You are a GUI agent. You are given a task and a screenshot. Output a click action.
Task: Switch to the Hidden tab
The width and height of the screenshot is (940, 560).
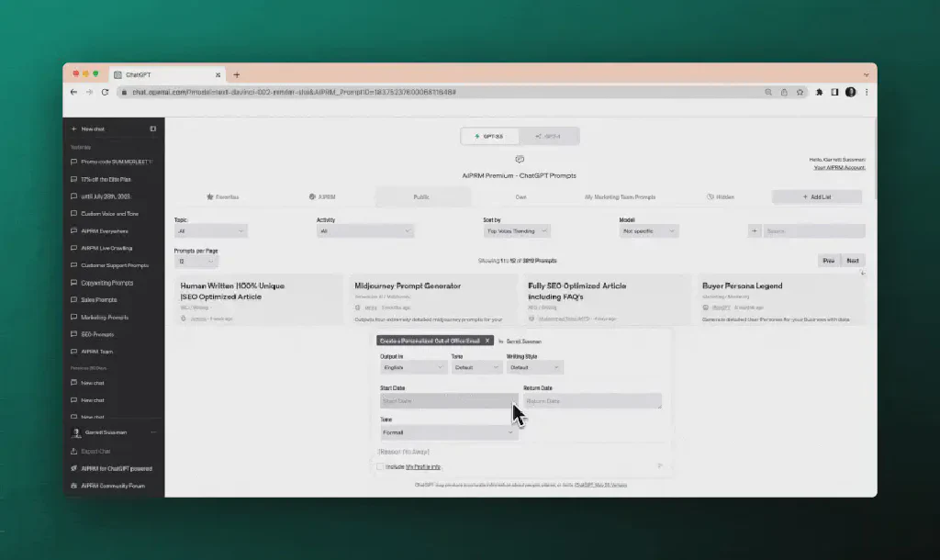click(720, 196)
